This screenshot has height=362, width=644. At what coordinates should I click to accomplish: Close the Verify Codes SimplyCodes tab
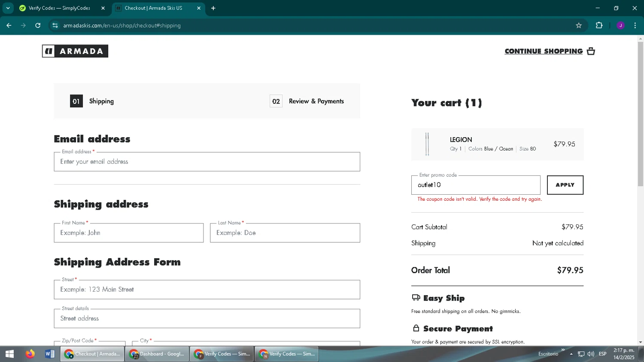(x=103, y=8)
